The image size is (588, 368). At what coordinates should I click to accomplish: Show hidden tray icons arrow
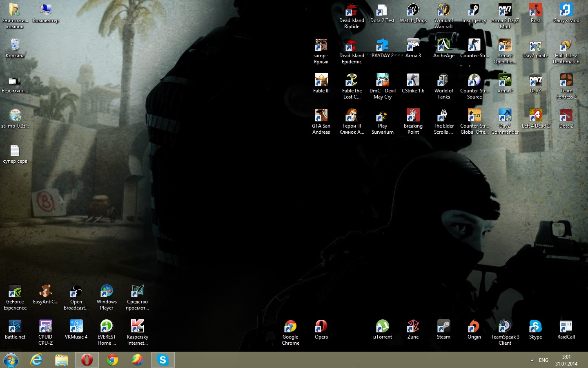point(532,360)
